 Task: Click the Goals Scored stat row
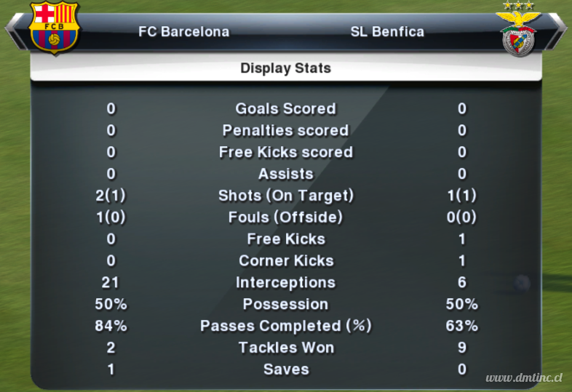click(285, 108)
